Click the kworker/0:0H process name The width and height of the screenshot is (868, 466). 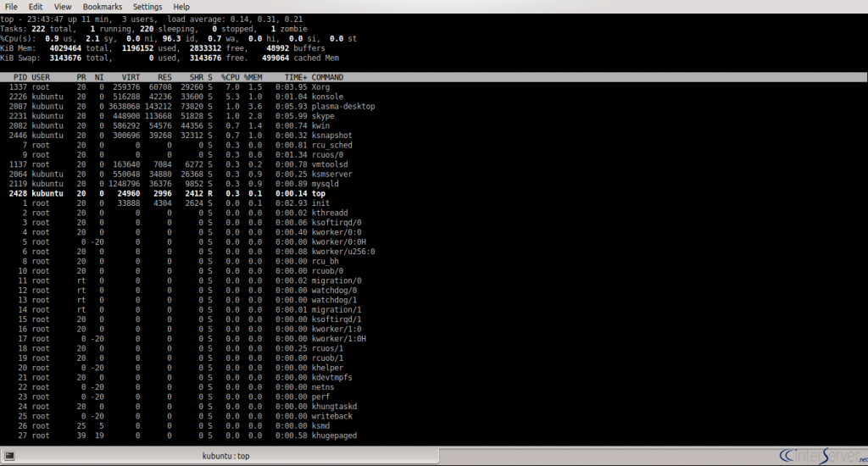point(339,241)
